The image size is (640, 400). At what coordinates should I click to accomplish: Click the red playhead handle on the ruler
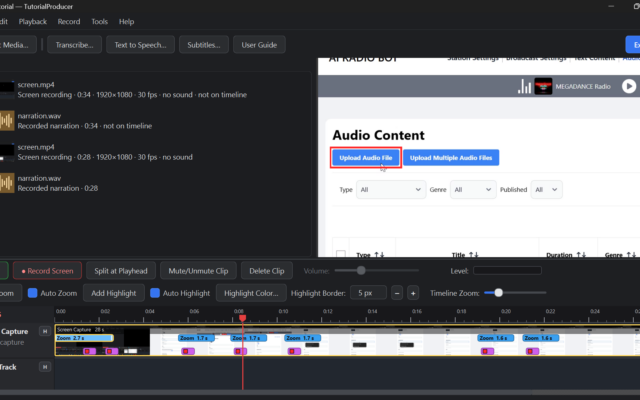coord(242,318)
